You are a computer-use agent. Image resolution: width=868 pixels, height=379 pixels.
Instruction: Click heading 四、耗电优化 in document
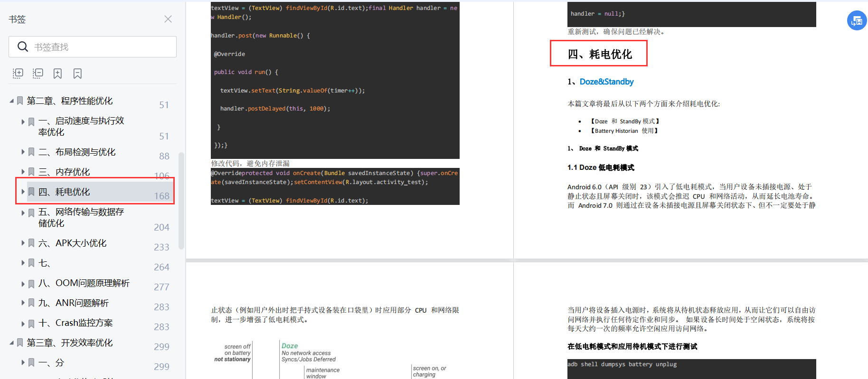tap(600, 54)
